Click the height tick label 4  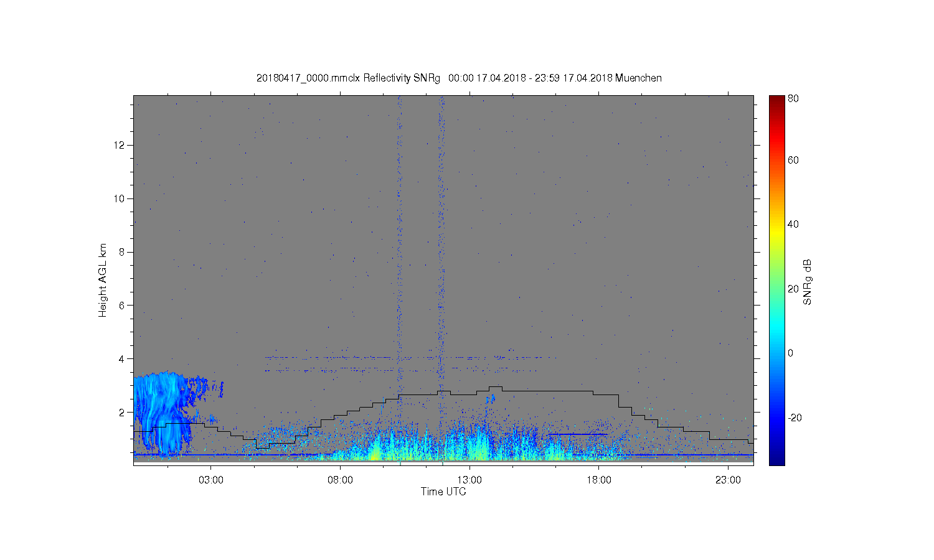pos(123,359)
